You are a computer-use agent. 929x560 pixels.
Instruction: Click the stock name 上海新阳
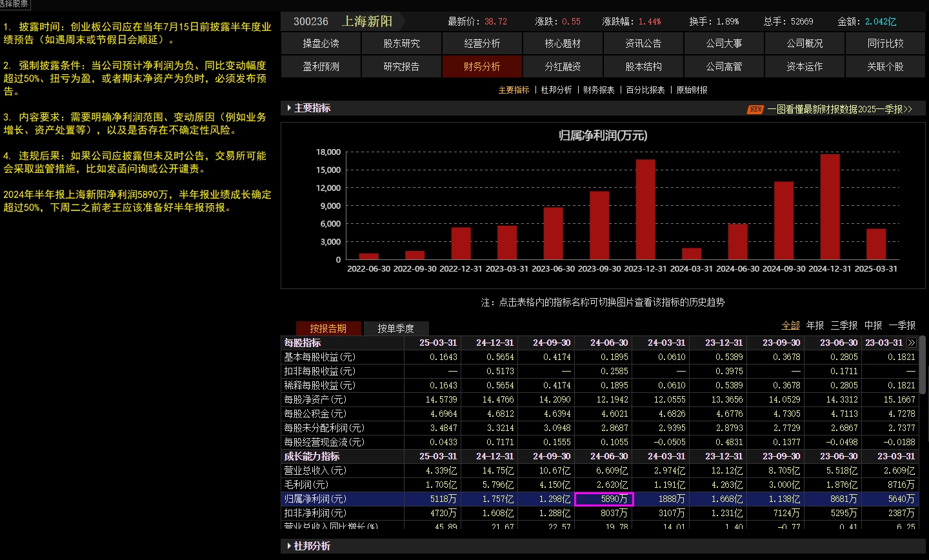[367, 21]
